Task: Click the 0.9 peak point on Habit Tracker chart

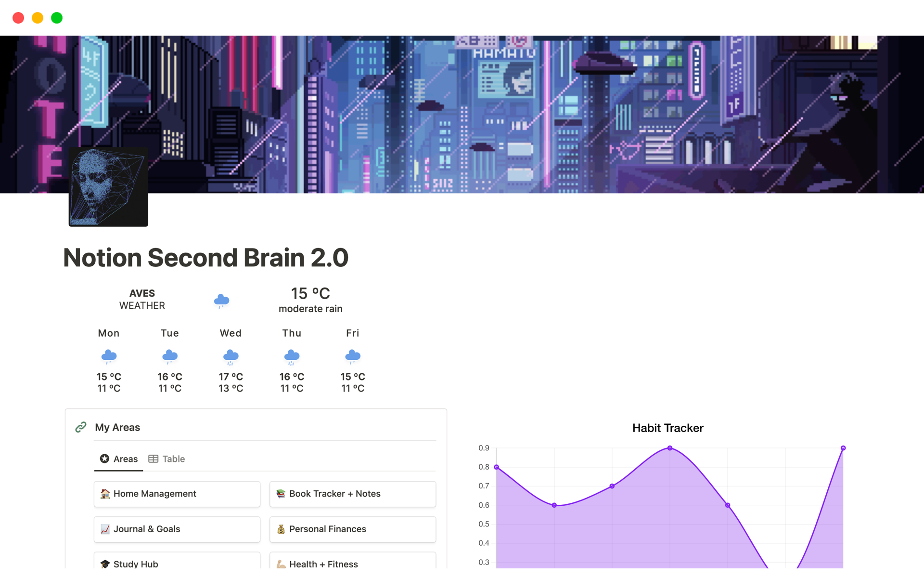Action: pyautogui.click(x=669, y=448)
